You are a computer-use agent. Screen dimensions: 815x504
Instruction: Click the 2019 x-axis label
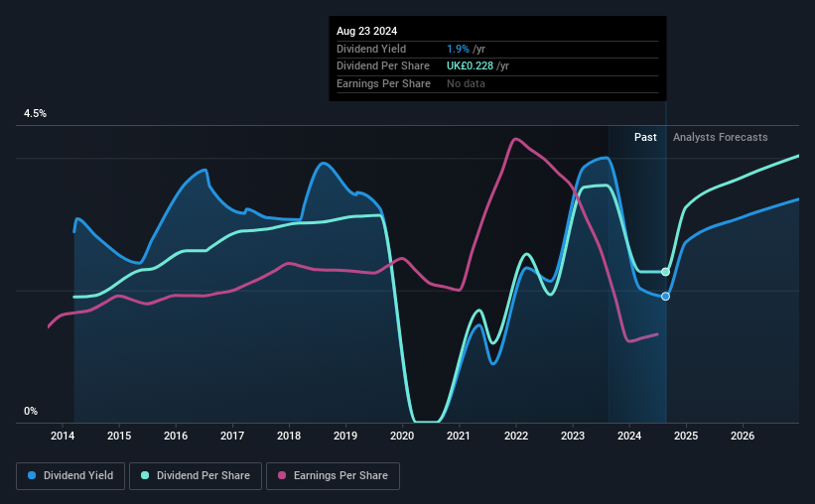coord(345,436)
